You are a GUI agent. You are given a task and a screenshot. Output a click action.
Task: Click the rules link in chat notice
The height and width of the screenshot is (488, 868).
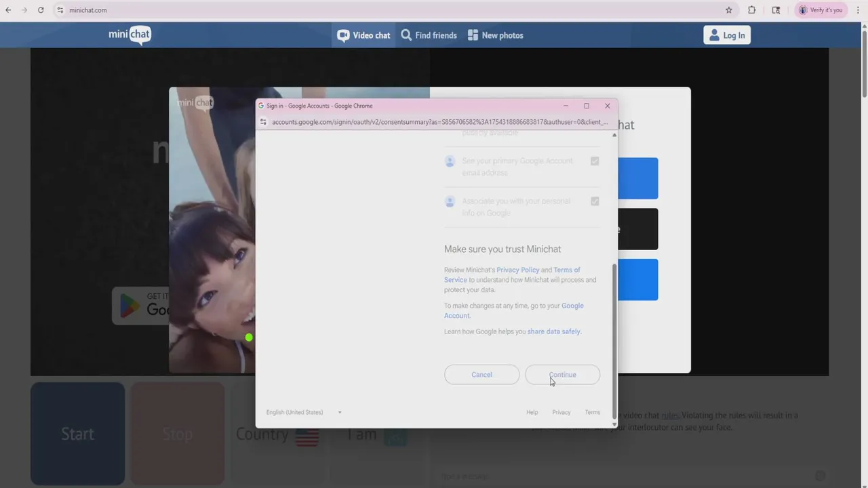[x=670, y=415]
